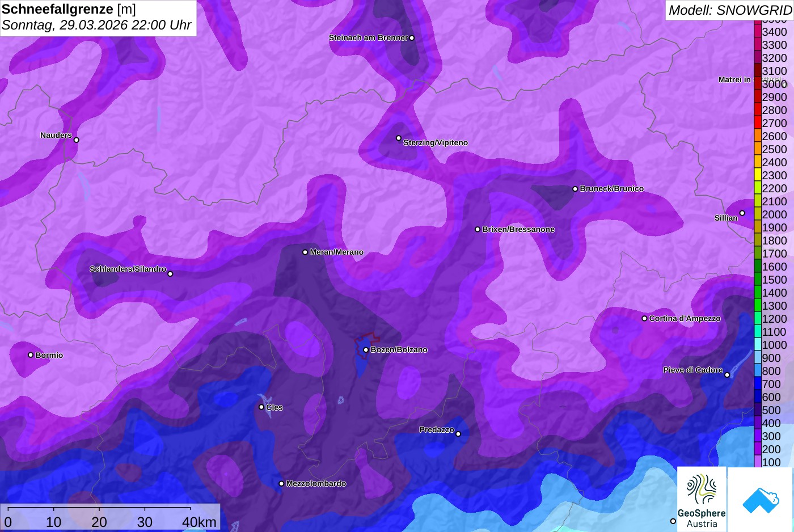Click the Nauders marker dot
The width and height of the screenshot is (794, 532).
77,140
